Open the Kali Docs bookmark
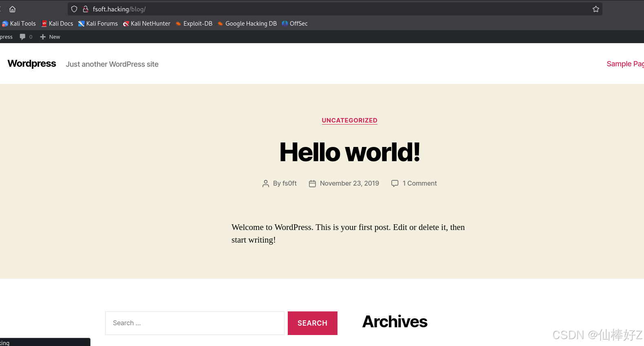The width and height of the screenshot is (644, 346). [57, 24]
